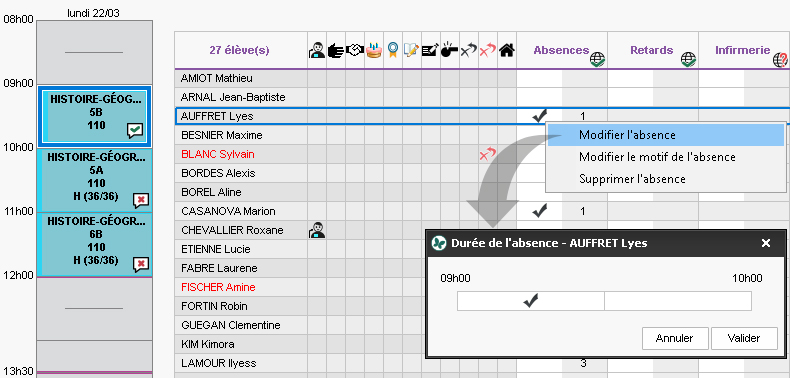Click absence count 3 in LAMOUR Ilyess's row
The height and width of the screenshot is (378, 790).
point(583,363)
